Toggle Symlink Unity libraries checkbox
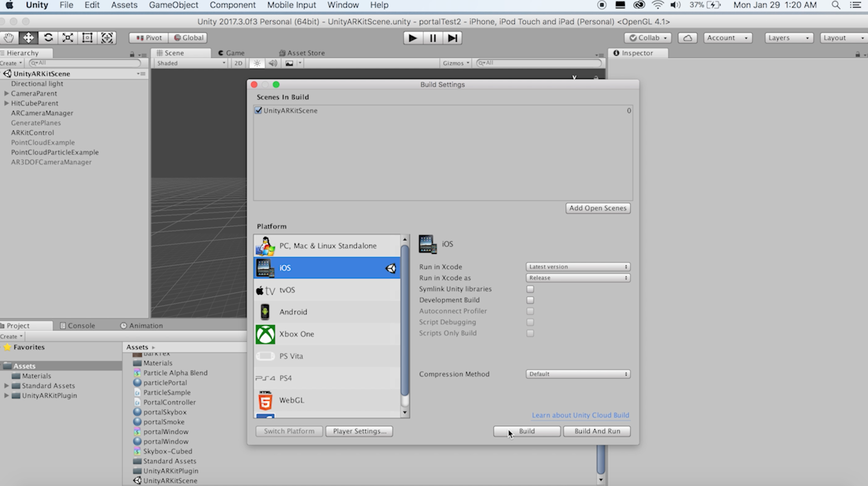The width and height of the screenshot is (868, 486). (530, 289)
